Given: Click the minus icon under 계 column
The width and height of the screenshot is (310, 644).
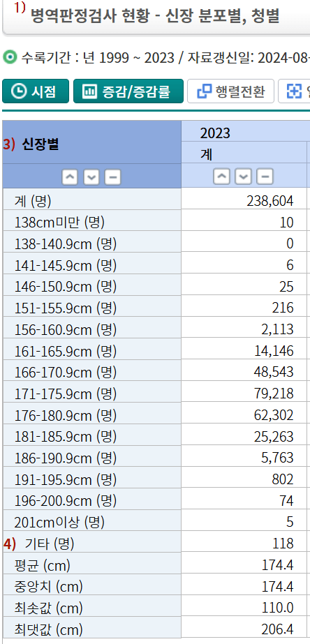Looking at the screenshot, I should tap(265, 177).
